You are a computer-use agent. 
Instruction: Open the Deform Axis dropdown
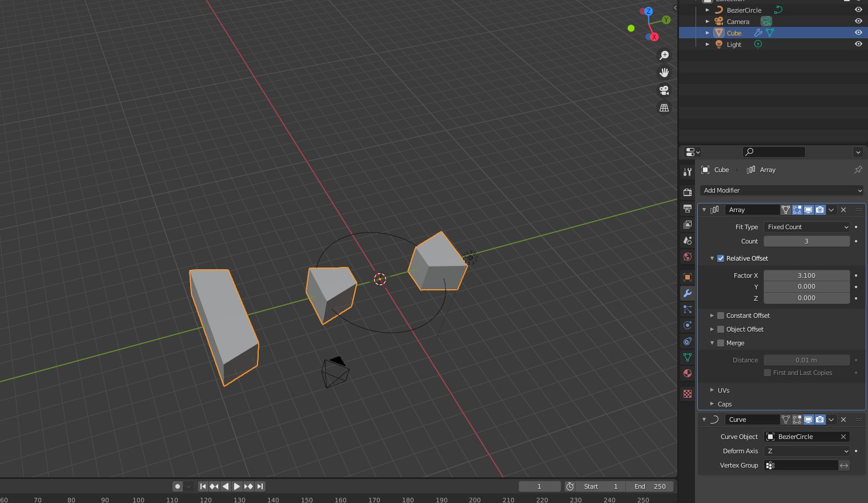click(807, 451)
